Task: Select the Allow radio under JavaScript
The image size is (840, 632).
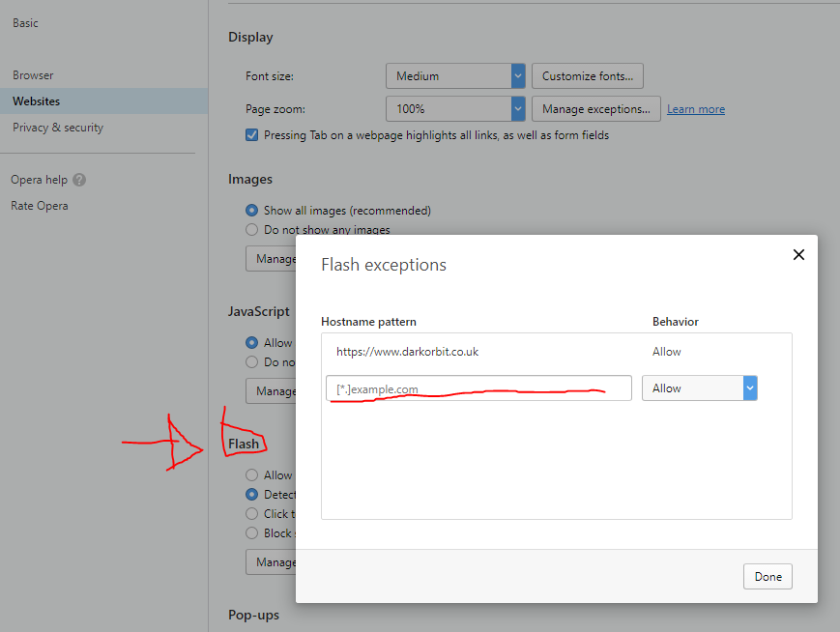Action: 252,343
